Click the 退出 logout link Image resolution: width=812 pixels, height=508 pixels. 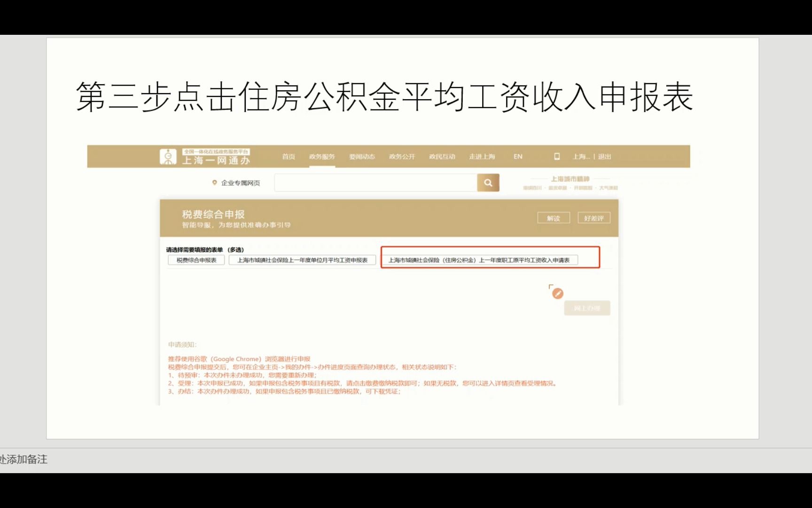pos(604,157)
